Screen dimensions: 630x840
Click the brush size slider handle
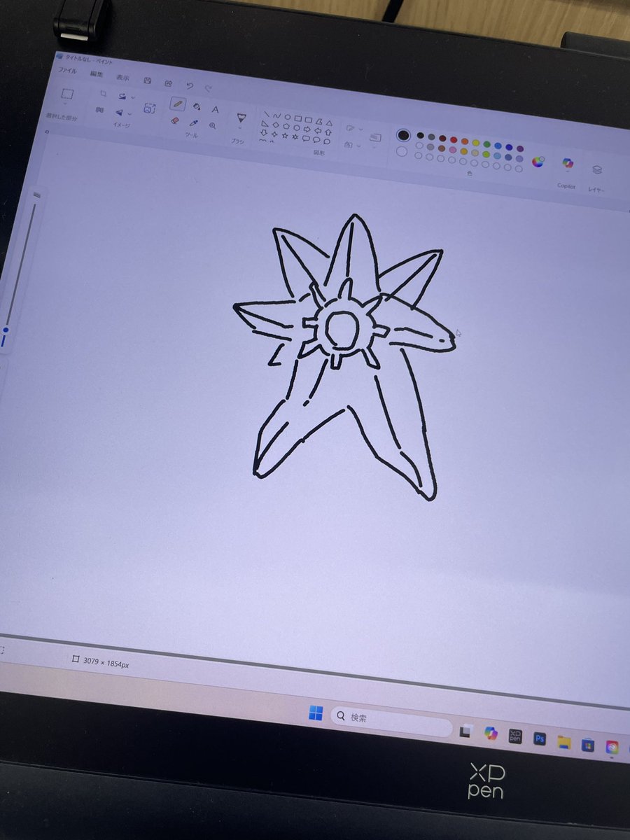pos(6,330)
